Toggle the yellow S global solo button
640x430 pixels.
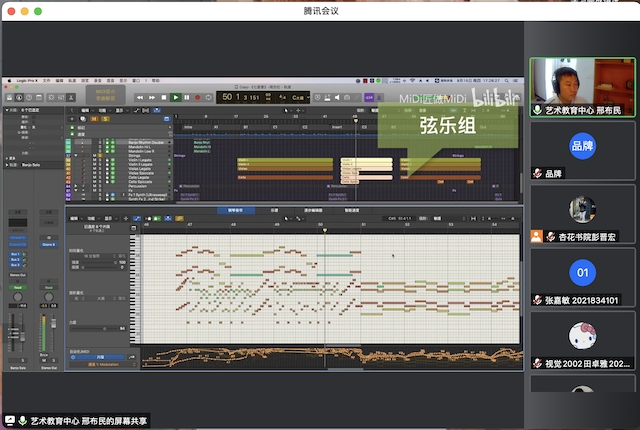click(105, 119)
